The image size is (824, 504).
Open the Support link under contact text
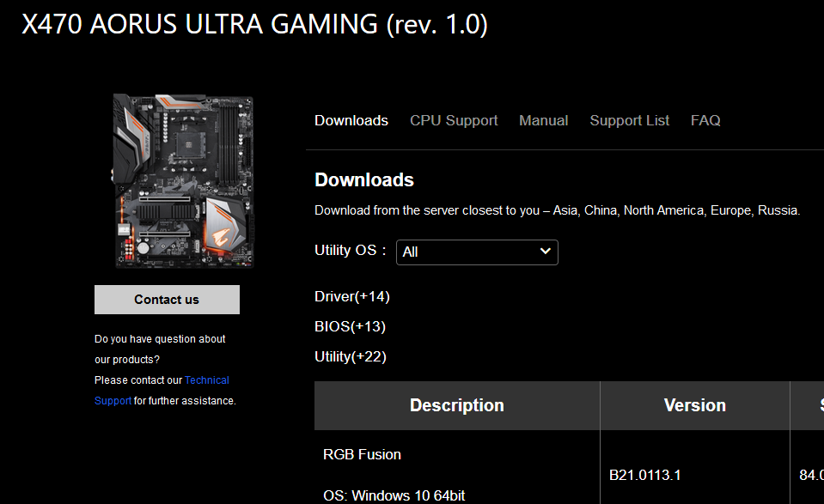113,401
